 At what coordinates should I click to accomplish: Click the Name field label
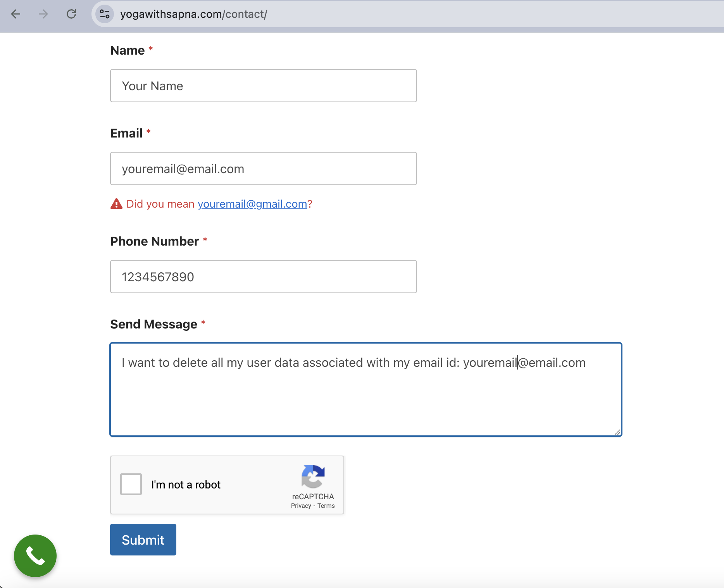128,50
